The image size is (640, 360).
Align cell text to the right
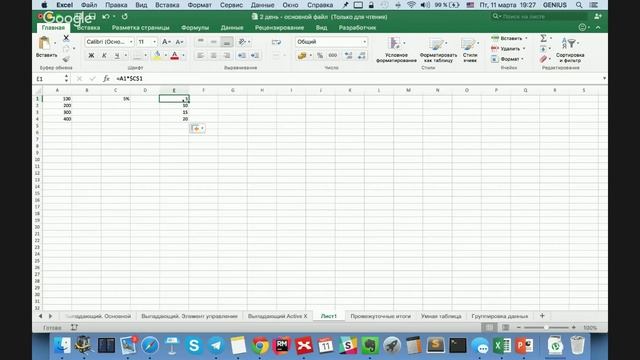227,56
